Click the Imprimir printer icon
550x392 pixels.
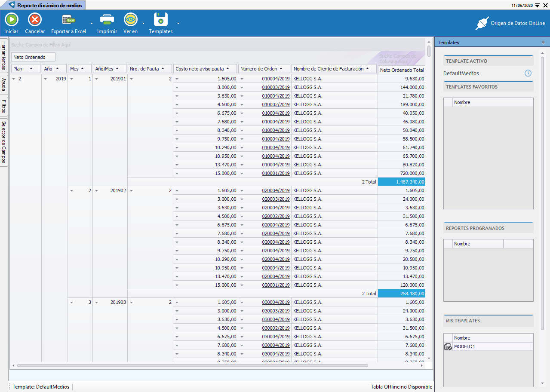(107, 20)
